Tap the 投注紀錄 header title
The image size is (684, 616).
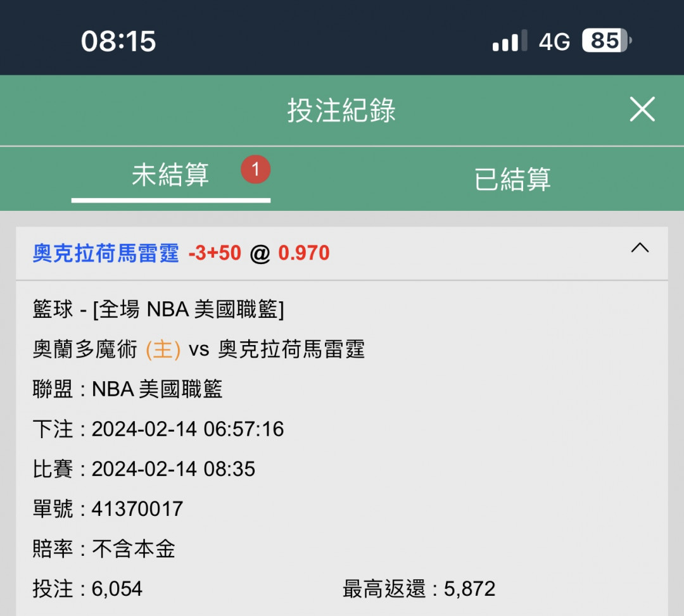tap(341, 110)
